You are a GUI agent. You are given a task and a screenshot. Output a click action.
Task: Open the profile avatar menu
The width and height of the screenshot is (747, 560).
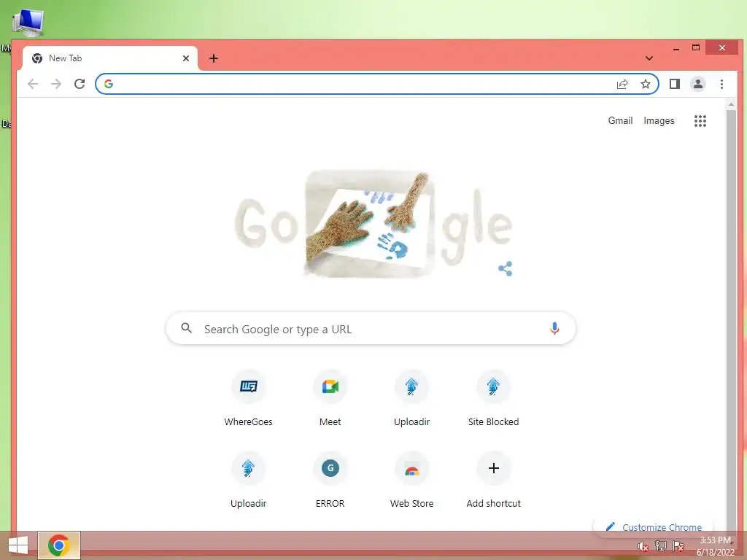[698, 85]
